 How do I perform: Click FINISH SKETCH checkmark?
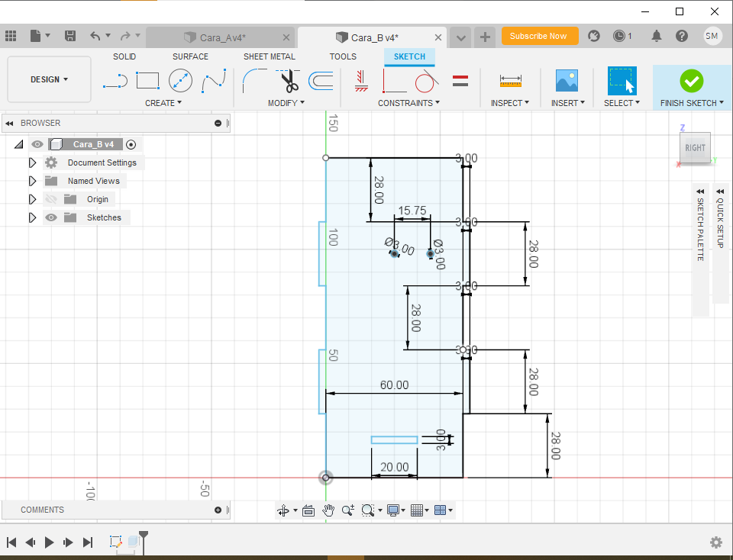692,82
